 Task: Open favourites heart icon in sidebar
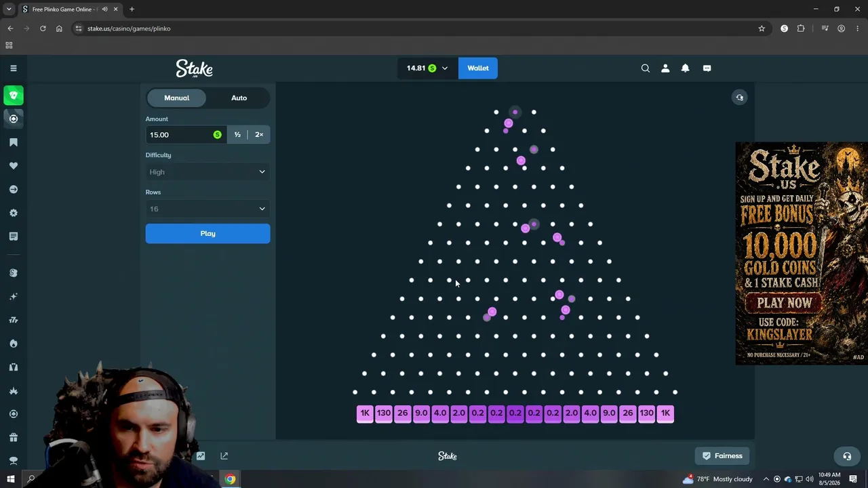(x=14, y=165)
